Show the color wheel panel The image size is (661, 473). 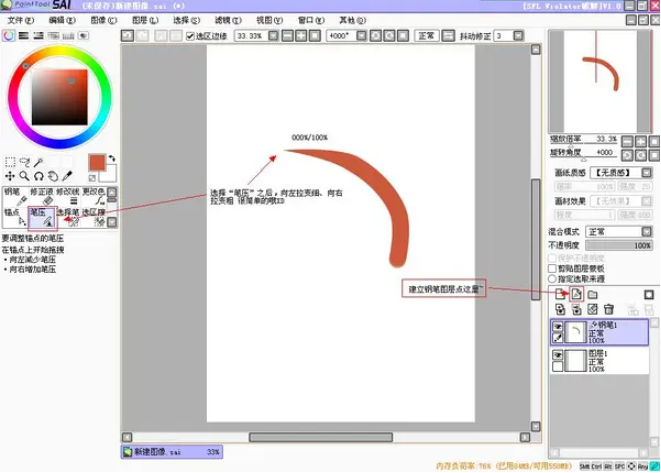[x=8, y=36]
